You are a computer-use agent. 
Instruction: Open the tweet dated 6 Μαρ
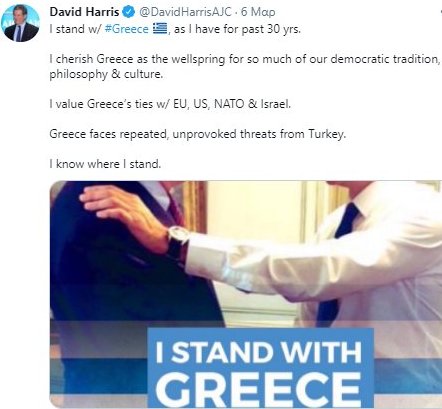pos(258,12)
